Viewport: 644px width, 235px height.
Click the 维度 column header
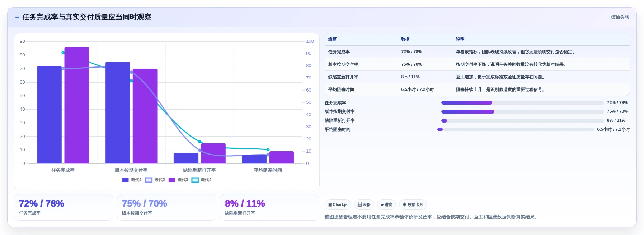pos(333,39)
